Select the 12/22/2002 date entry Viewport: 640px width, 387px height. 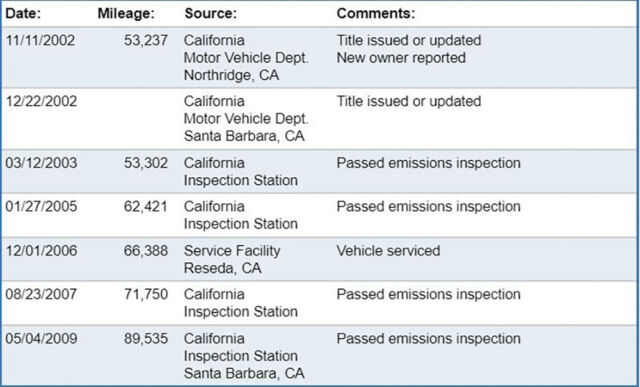tap(41, 101)
